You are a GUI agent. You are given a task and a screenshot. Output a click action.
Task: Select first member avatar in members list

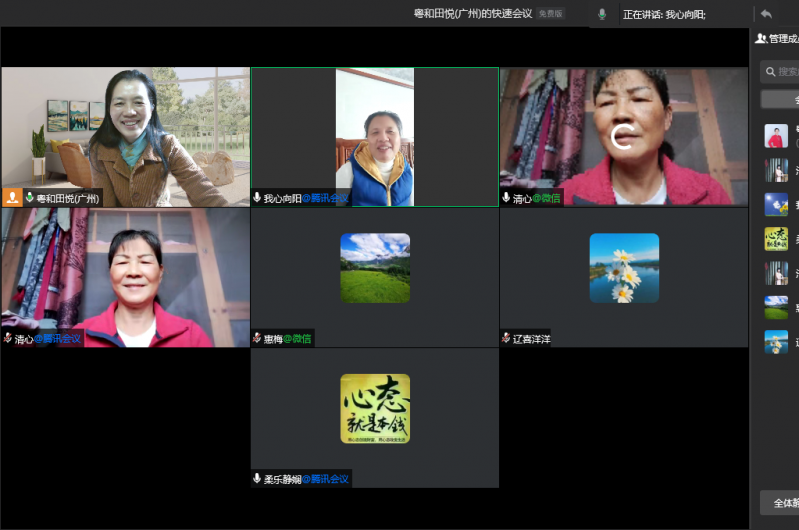tap(775, 136)
